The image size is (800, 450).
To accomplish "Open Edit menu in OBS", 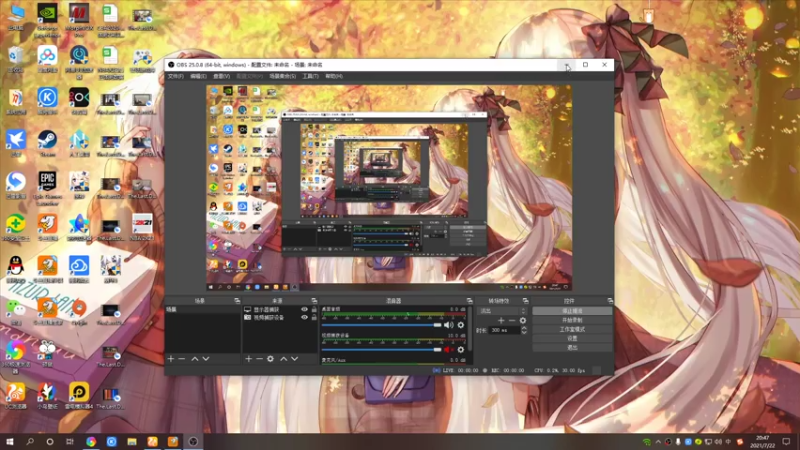I will (198, 76).
